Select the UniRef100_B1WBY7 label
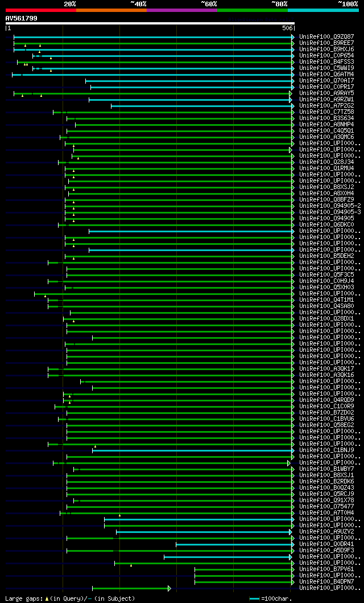This screenshot has width=364, height=603. (327, 469)
